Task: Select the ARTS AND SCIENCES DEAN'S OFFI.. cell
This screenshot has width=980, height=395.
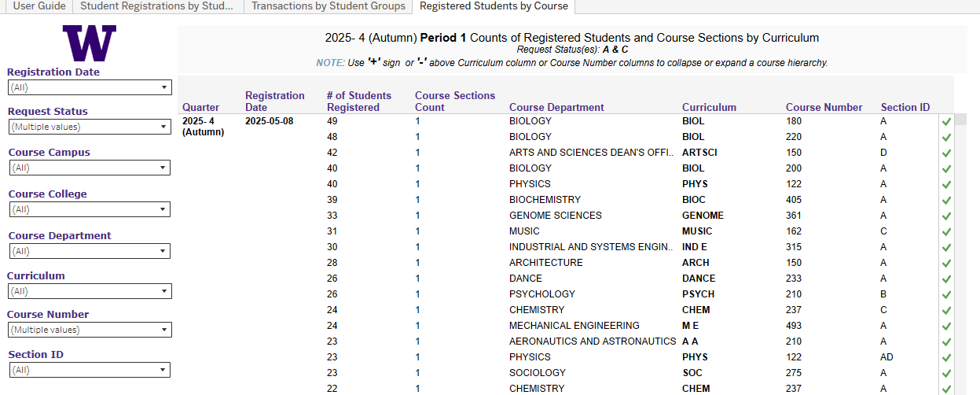Action: (592, 153)
